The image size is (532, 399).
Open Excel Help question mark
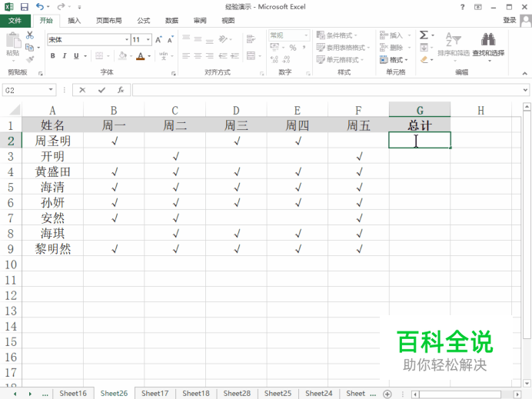[x=462, y=7]
